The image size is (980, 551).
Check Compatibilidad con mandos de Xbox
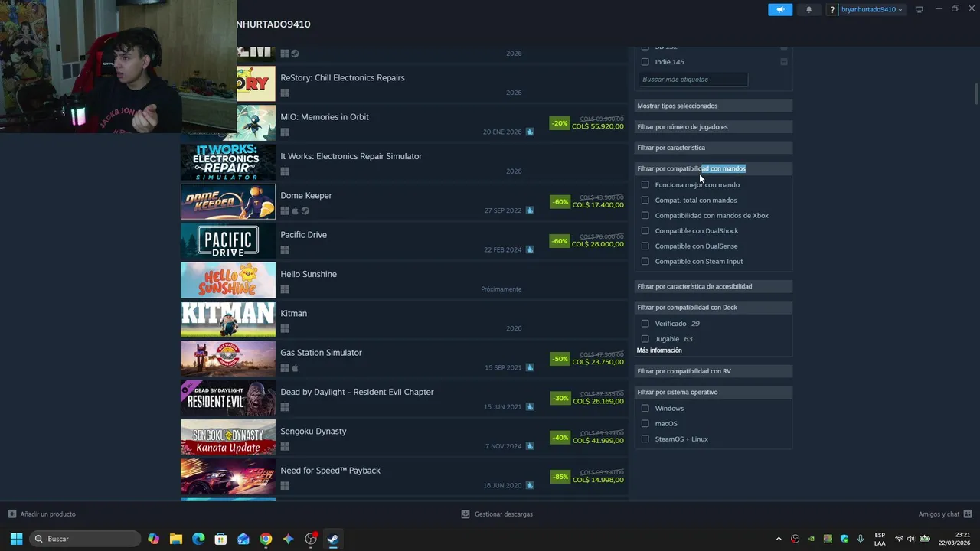tap(645, 215)
